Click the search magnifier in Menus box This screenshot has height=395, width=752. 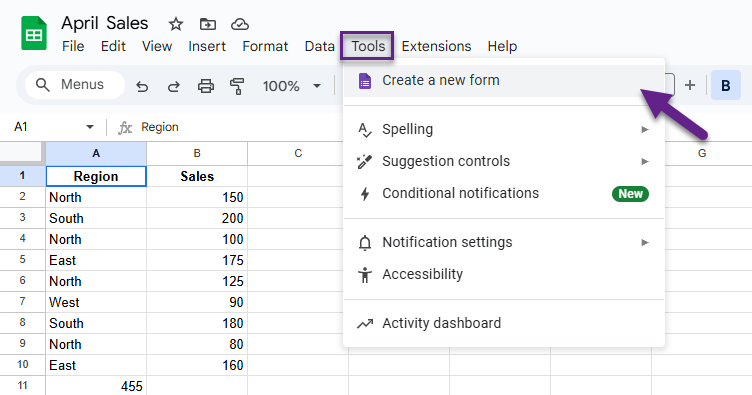pos(43,85)
